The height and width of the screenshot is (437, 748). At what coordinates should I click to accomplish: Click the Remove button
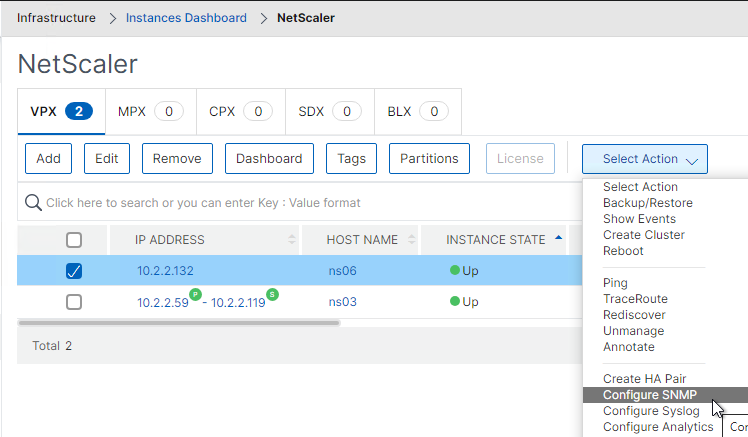(x=177, y=158)
